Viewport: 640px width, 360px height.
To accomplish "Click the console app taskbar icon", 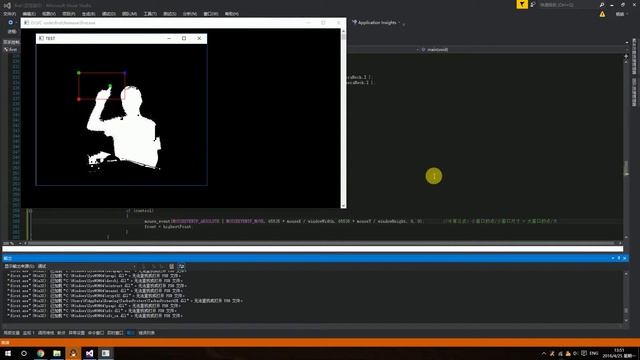I will tap(106, 353).
